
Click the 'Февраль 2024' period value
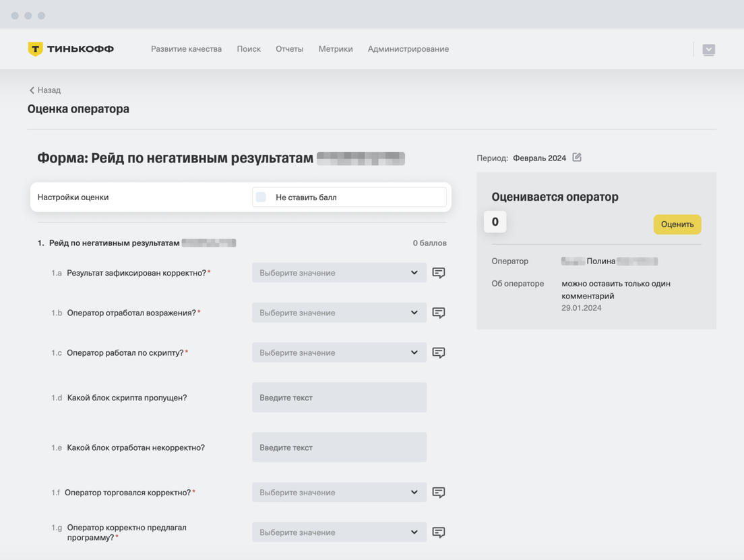[x=540, y=158]
